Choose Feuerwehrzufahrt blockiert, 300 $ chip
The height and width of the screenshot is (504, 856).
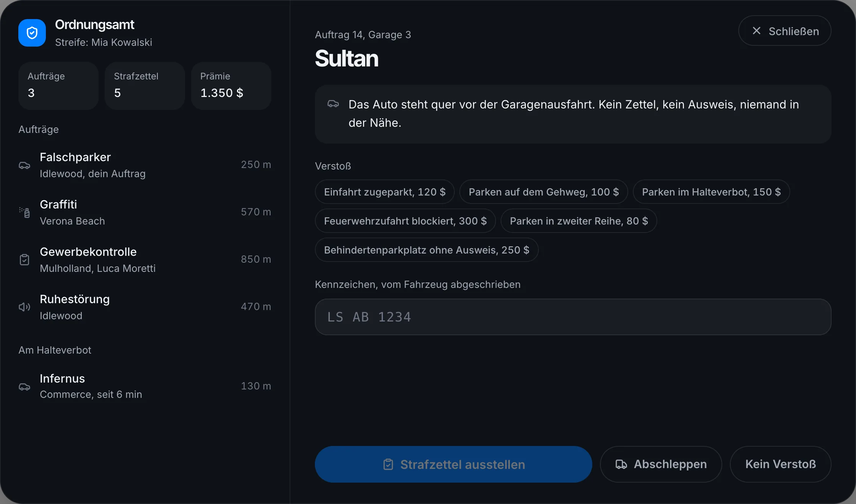tap(405, 221)
